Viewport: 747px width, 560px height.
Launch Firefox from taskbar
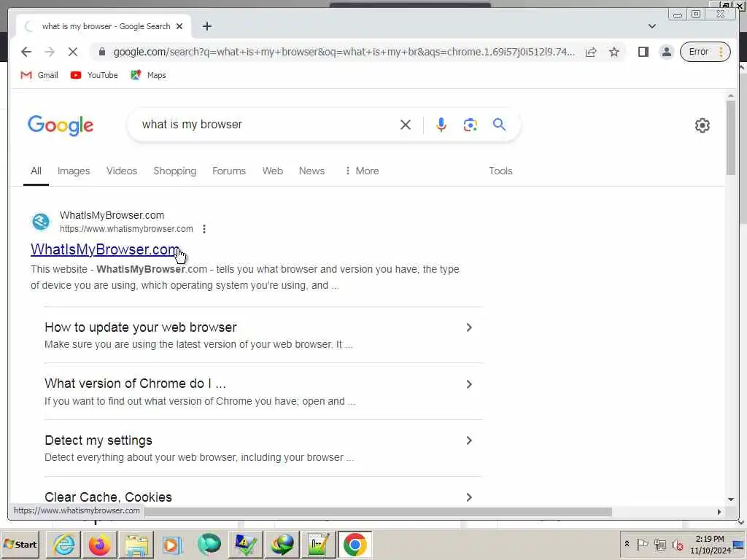point(99,545)
